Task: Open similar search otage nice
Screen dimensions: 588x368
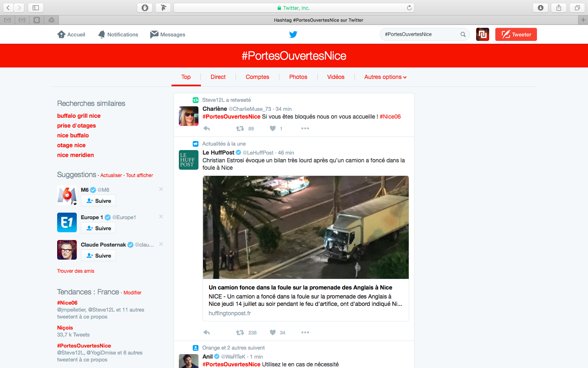Action: (x=71, y=145)
